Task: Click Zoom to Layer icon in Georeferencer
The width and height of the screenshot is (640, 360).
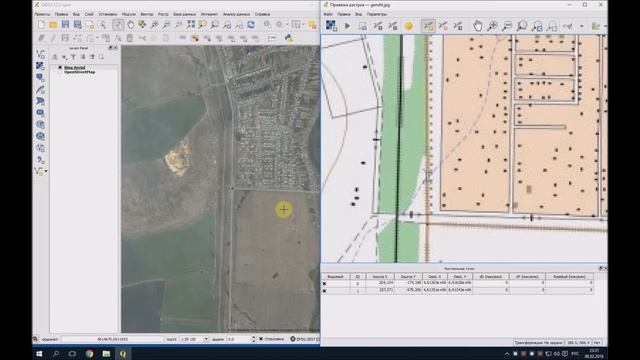Action: coord(522,26)
